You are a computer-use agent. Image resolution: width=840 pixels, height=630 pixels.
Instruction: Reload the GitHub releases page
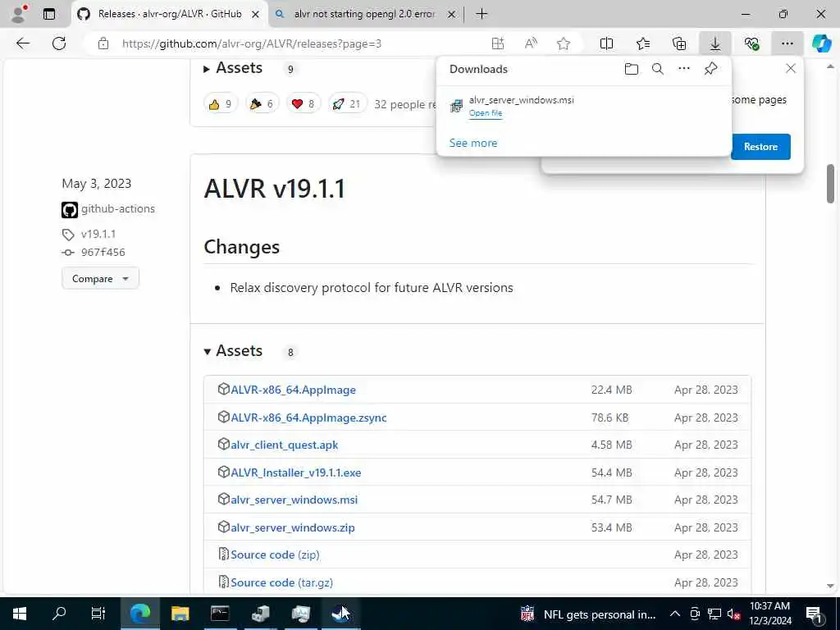coord(59,44)
